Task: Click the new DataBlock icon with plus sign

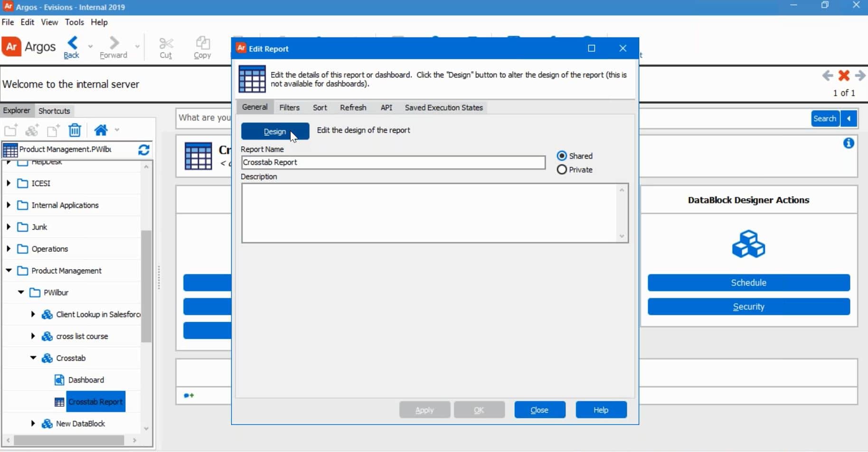Action: [x=31, y=130]
